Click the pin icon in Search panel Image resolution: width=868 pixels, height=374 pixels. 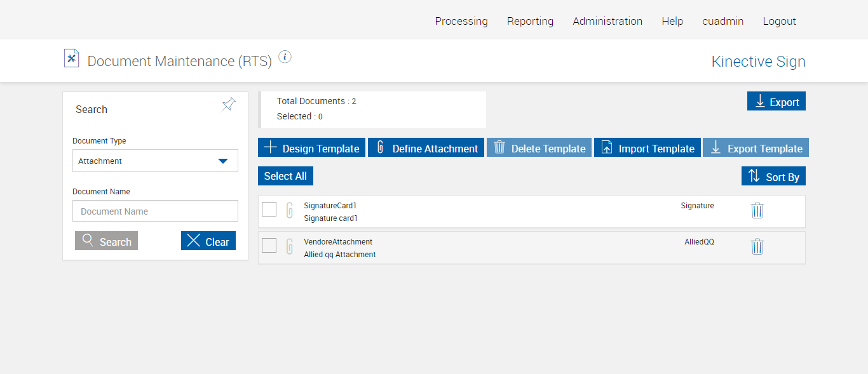click(229, 105)
